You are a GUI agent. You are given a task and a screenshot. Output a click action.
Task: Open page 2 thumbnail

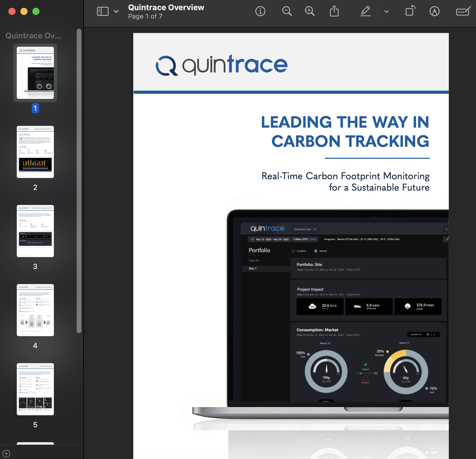click(35, 152)
